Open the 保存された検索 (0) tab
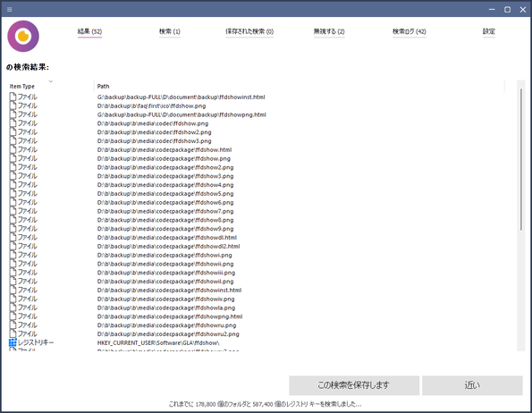The height and width of the screenshot is (413, 532). 249,31
